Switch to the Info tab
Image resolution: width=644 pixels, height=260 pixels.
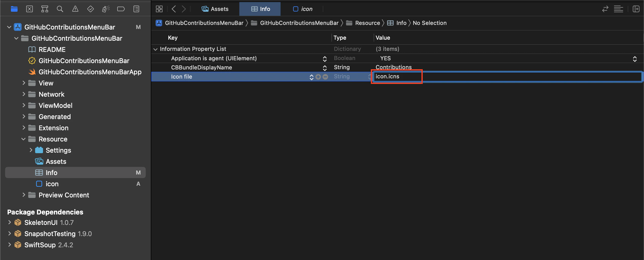click(x=260, y=9)
